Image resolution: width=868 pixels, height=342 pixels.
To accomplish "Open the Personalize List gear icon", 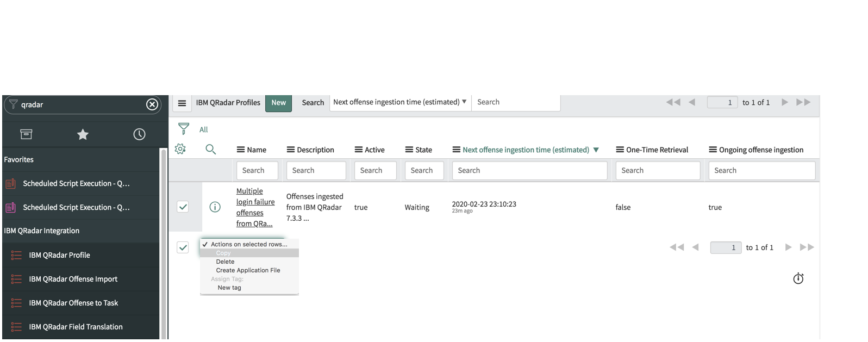I will coord(180,149).
